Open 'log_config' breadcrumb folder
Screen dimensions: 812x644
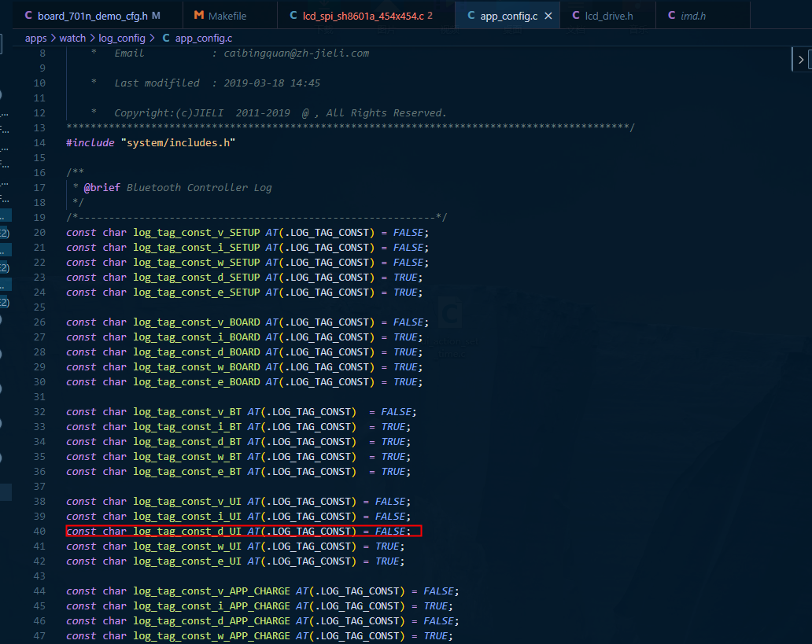[x=122, y=39]
